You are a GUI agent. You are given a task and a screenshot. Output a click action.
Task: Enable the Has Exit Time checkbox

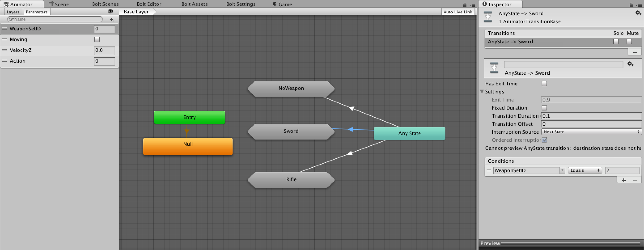pos(544,84)
